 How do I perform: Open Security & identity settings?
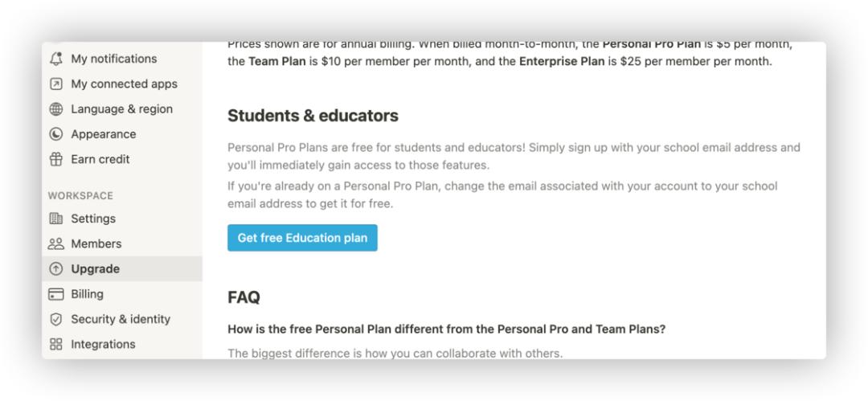pyautogui.click(x=122, y=319)
